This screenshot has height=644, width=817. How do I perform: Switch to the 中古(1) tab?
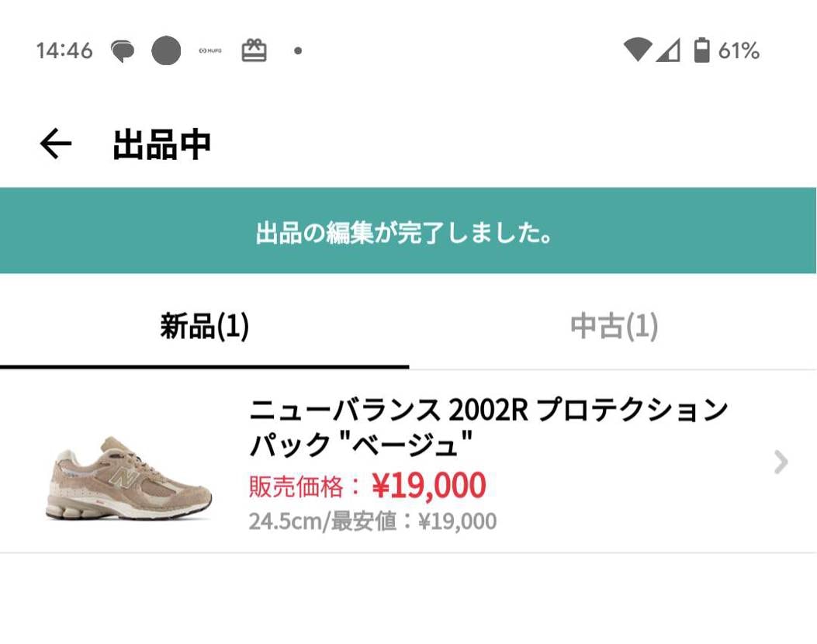(x=613, y=327)
